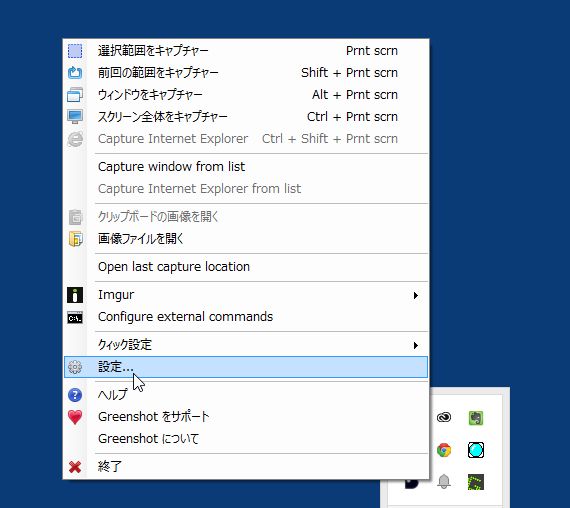Select Greenshot をサポート entry
Screen dimensions: 570x508
point(246,417)
